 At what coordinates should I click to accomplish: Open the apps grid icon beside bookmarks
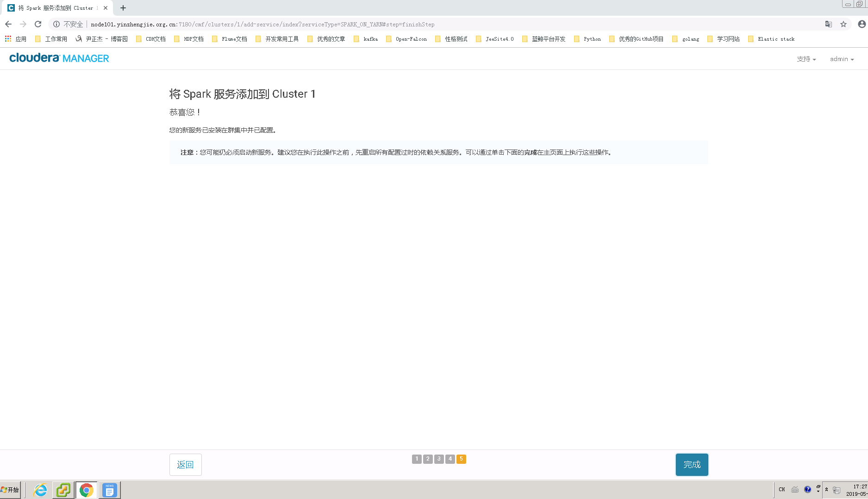coord(7,39)
